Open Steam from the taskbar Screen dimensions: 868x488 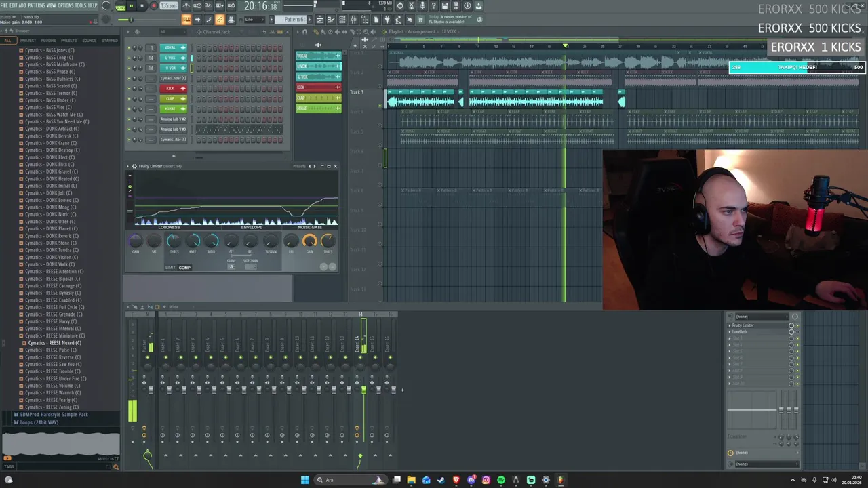[x=441, y=480]
